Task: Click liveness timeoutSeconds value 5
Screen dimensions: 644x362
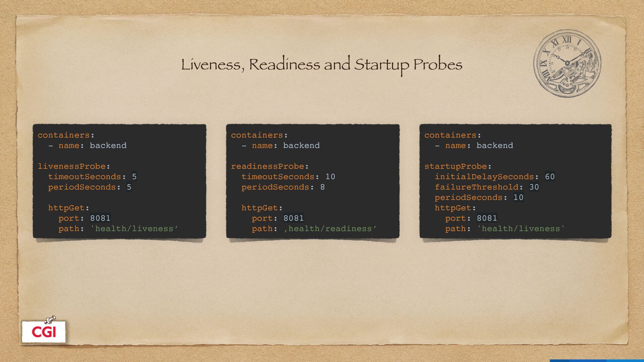Action: 134,177
